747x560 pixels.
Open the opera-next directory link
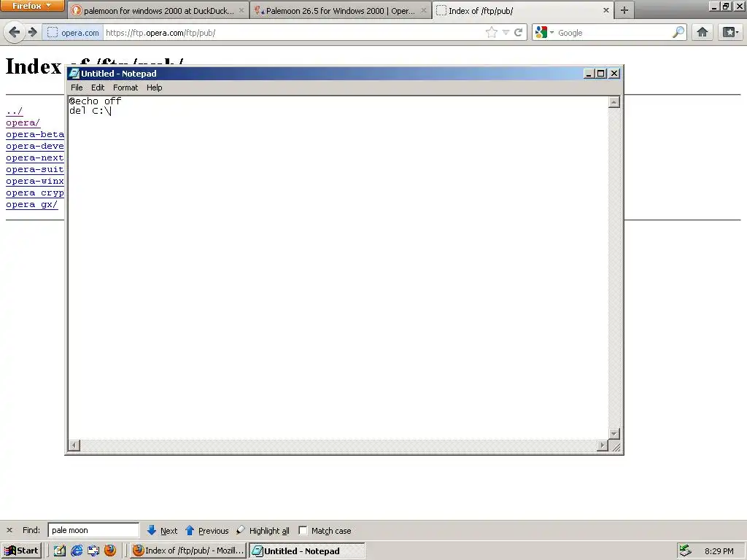click(35, 157)
